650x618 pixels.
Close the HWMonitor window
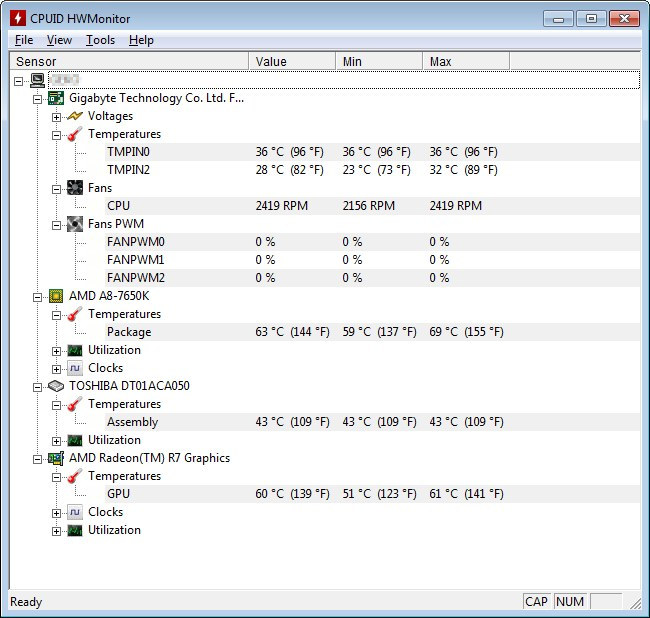point(624,19)
